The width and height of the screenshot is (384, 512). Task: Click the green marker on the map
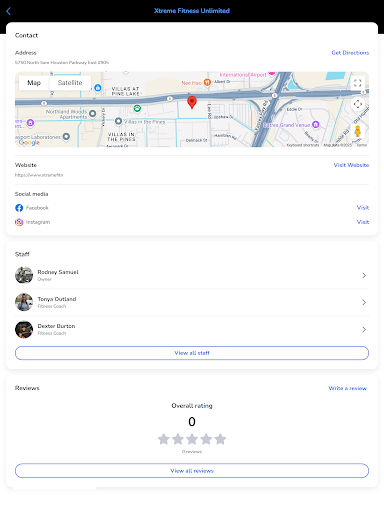(137, 108)
